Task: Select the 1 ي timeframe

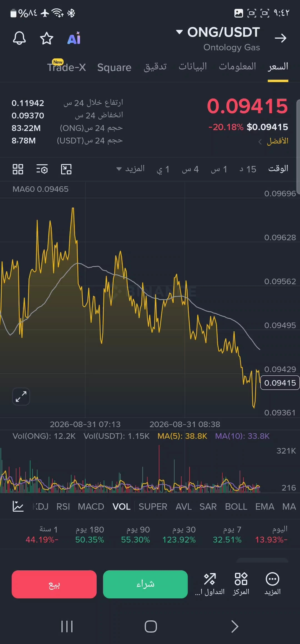Action: [x=163, y=169]
